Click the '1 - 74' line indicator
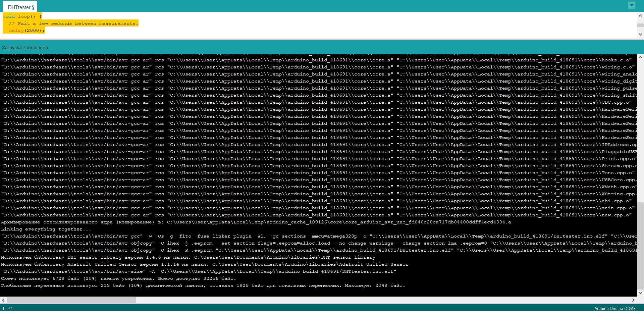Image resolution: width=644 pixels, height=311 pixels. (7, 308)
